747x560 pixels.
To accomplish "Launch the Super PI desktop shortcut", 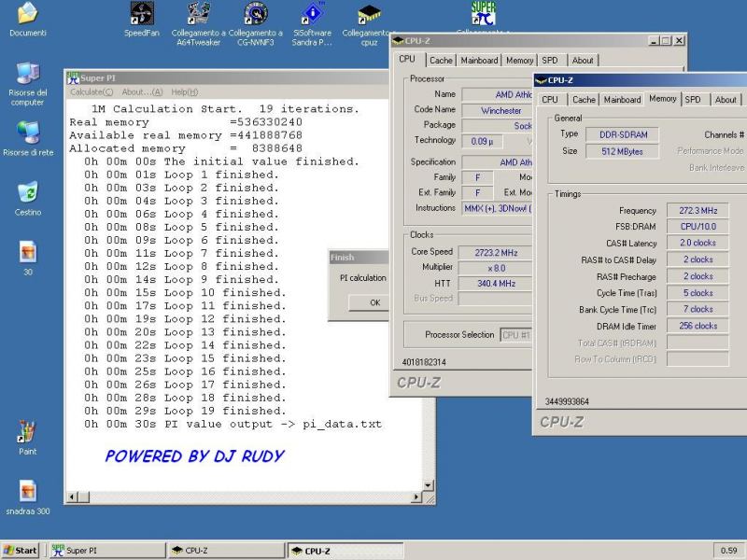I will tap(483, 13).
